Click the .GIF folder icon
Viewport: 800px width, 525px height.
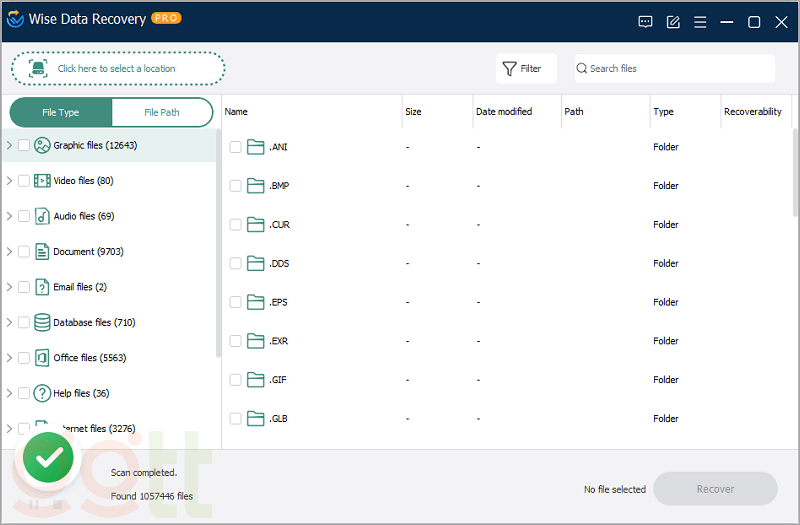(x=256, y=380)
